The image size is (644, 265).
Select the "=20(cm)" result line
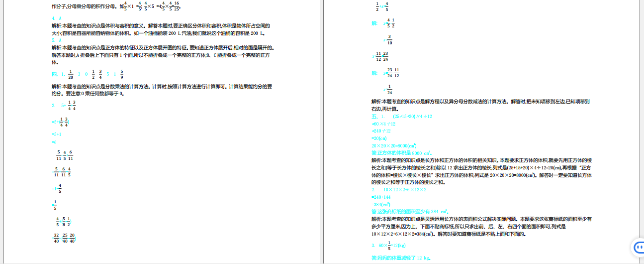tap(379, 138)
